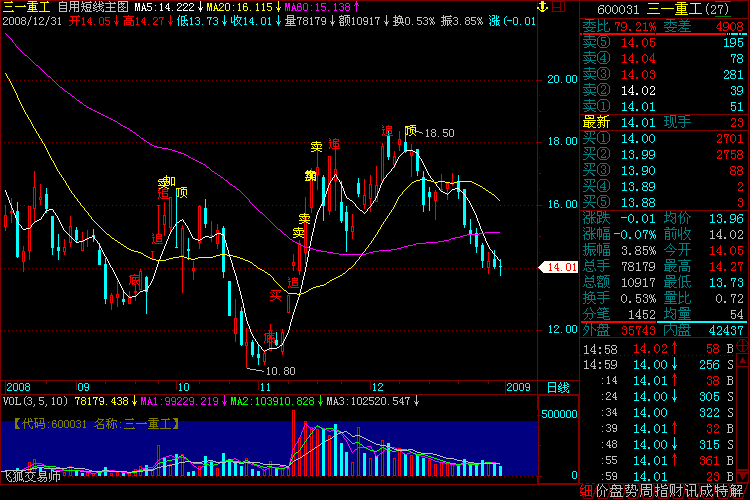
Task: Switch to the 势 trend tab
Action: [x=631, y=491]
